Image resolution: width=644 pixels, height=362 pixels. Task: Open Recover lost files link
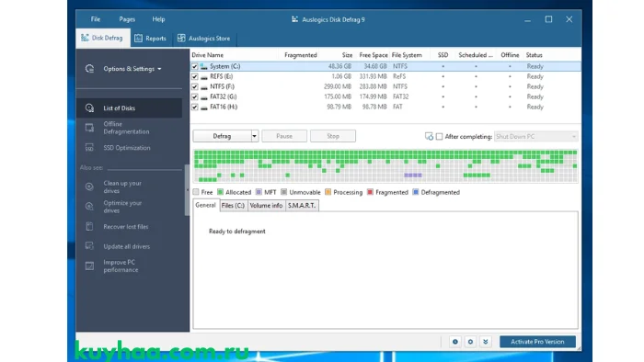[126, 227]
